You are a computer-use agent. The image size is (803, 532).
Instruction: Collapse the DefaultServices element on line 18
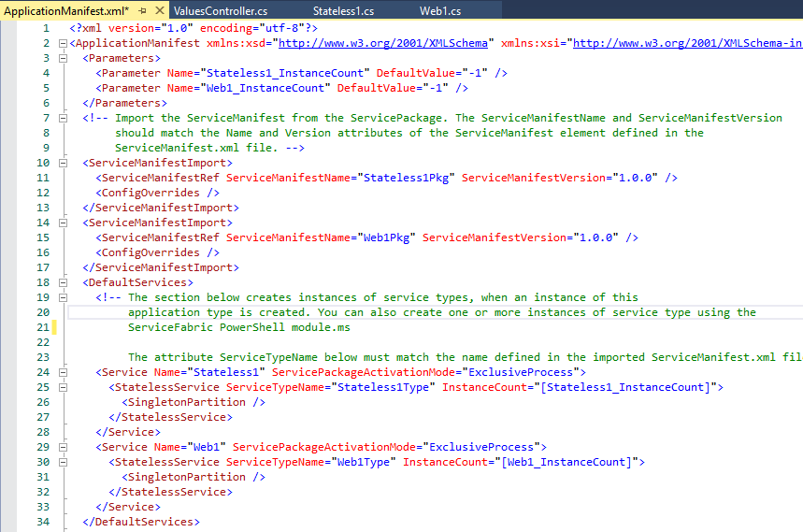[x=63, y=282]
